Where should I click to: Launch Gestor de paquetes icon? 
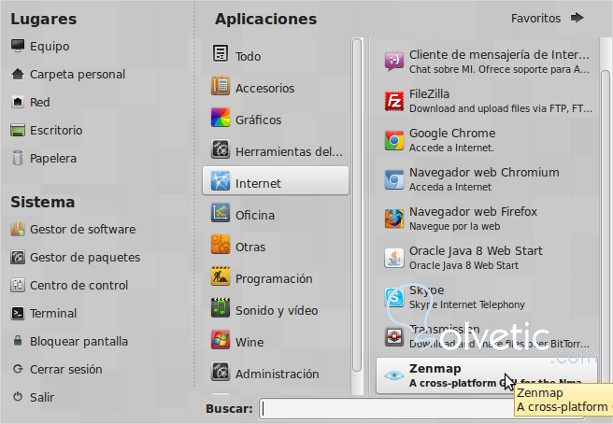click(x=18, y=257)
